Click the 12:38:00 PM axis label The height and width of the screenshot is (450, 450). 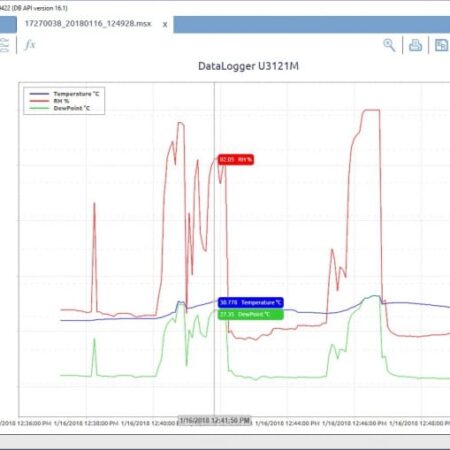(86, 424)
